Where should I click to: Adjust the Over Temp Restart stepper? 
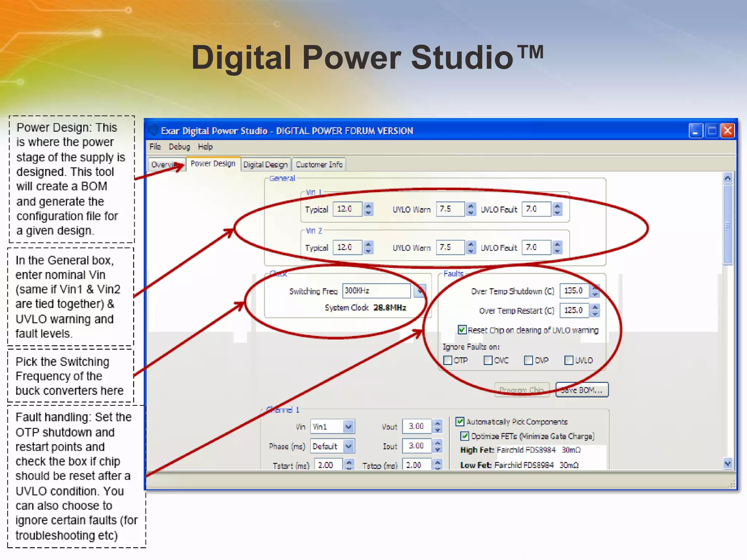(595, 310)
